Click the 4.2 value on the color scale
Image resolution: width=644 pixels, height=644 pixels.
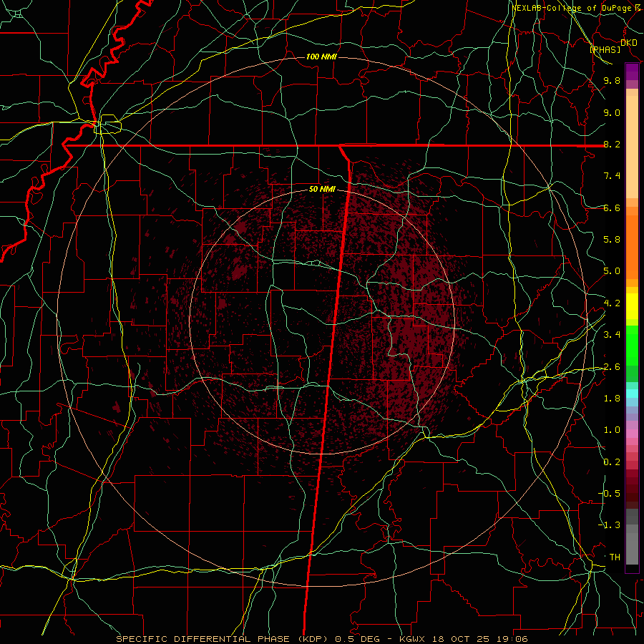(612, 303)
